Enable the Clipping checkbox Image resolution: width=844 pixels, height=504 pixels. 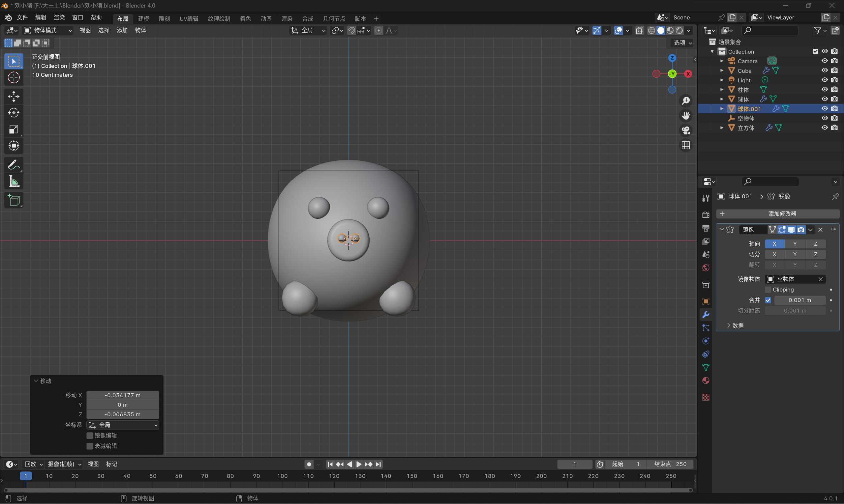[768, 290]
